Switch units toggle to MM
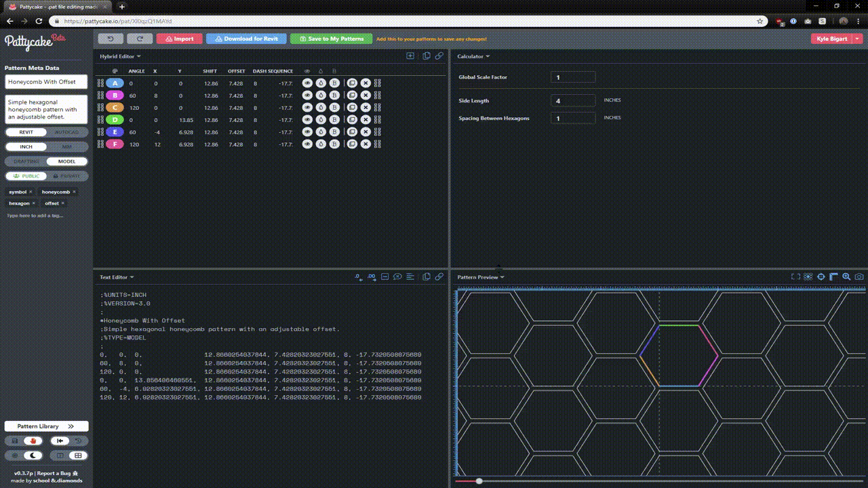Screen dimensions: 868x488 pyautogui.click(x=67, y=146)
